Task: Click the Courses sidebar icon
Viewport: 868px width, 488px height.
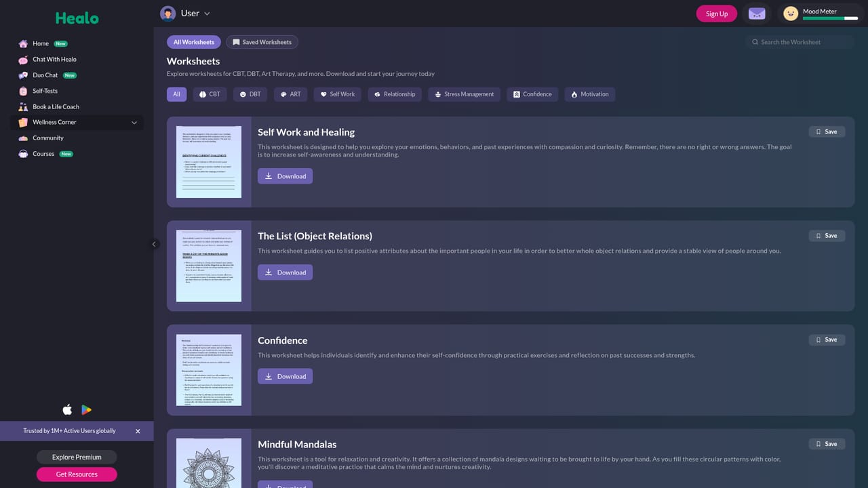Action: (24, 154)
